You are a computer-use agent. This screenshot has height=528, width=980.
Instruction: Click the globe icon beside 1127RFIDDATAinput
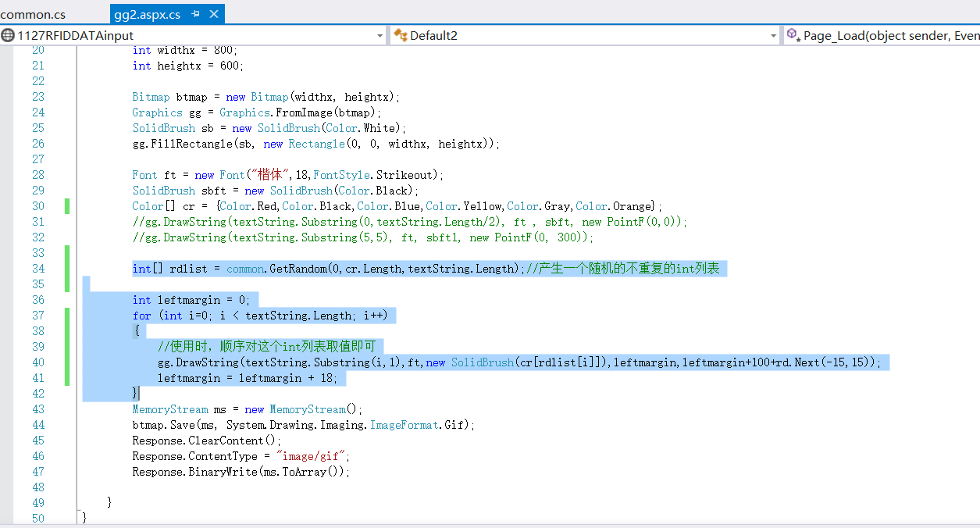(8, 35)
